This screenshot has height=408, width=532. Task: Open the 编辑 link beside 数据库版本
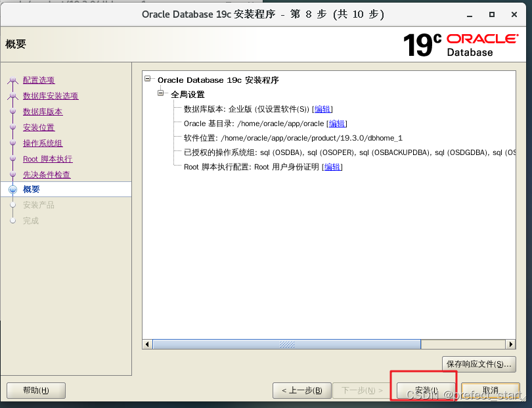point(322,109)
